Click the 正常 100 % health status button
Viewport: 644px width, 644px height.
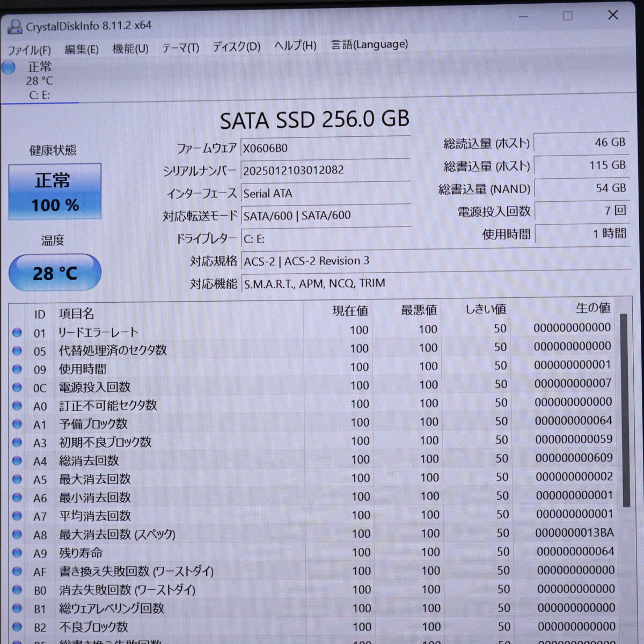point(55,192)
